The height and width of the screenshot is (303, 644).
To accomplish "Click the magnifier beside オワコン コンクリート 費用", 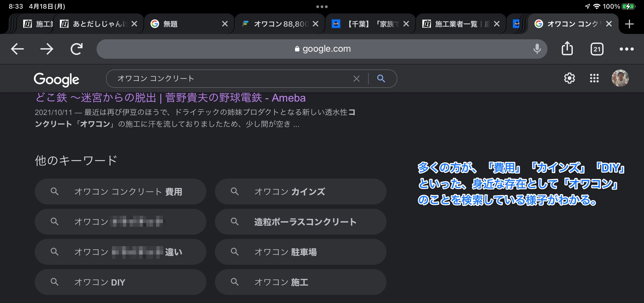I will tap(54, 191).
